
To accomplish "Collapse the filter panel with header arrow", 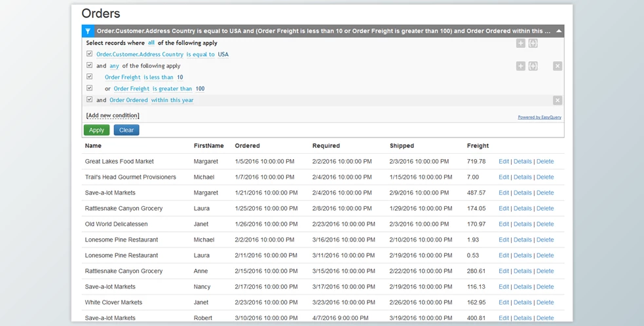I will coord(558,31).
